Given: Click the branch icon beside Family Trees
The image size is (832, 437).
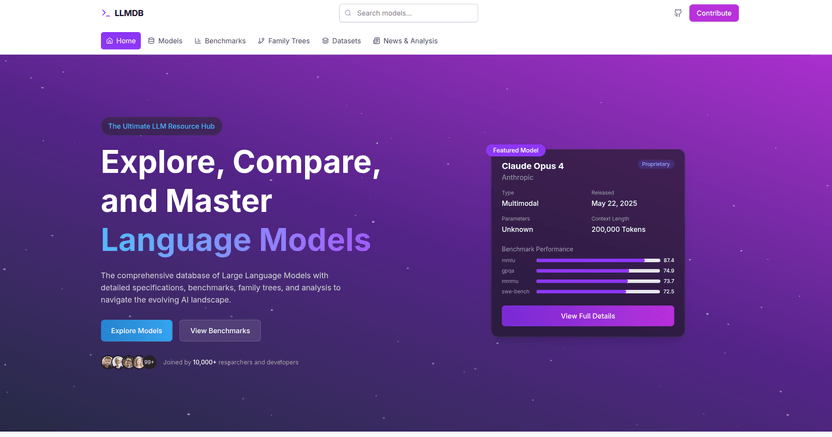Looking at the screenshot, I should point(261,41).
